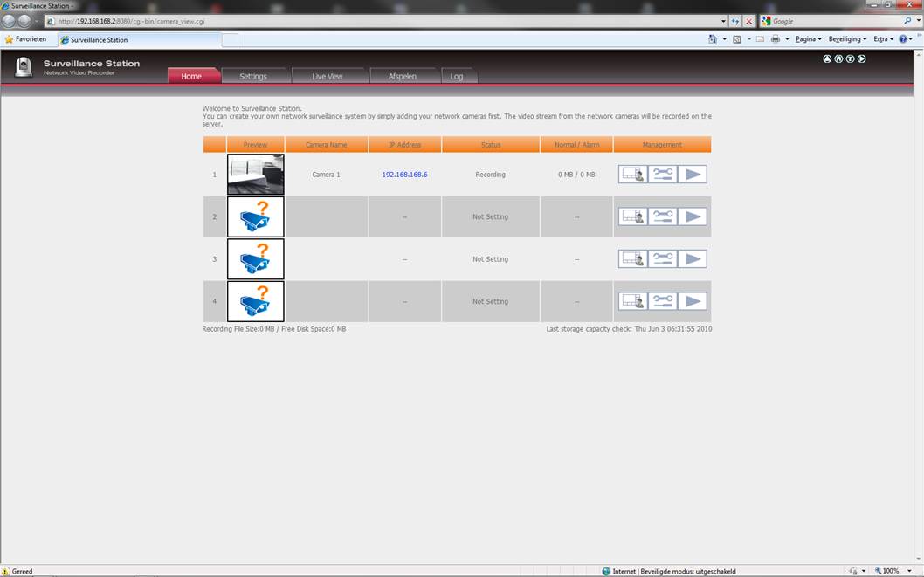
Task: Click the browser home page icon
Action: click(x=713, y=39)
